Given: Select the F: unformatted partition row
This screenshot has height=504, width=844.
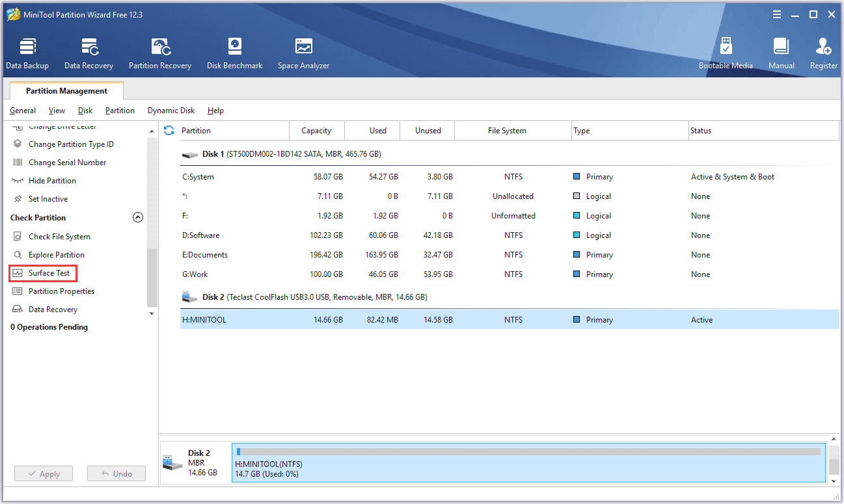Looking at the screenshot, I should click(x=510, y=216).
